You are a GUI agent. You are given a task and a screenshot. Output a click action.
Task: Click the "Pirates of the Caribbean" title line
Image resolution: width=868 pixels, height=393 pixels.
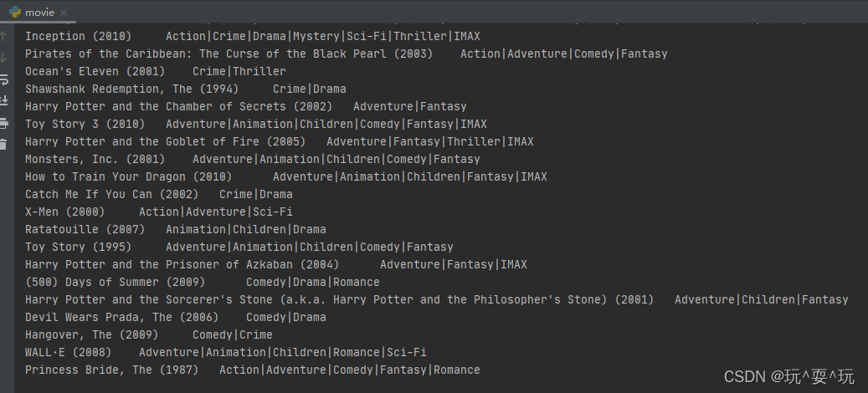[229, 54]
